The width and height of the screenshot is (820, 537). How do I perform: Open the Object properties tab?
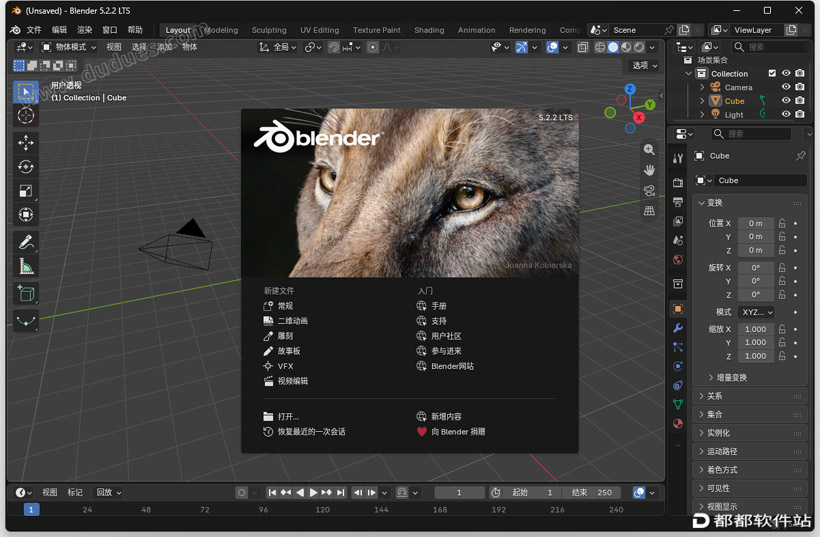coord(678,309)
